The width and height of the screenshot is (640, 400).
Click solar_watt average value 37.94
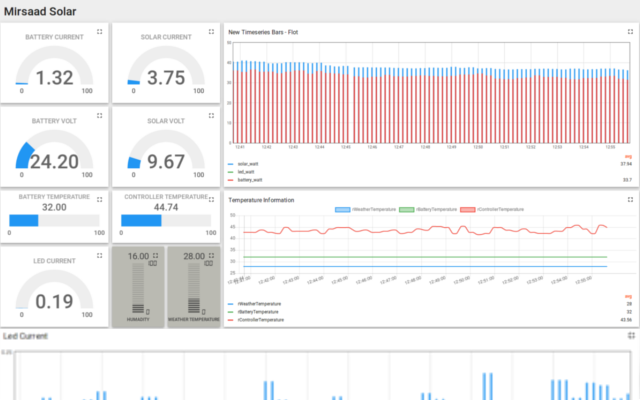[x=626, y=164]
